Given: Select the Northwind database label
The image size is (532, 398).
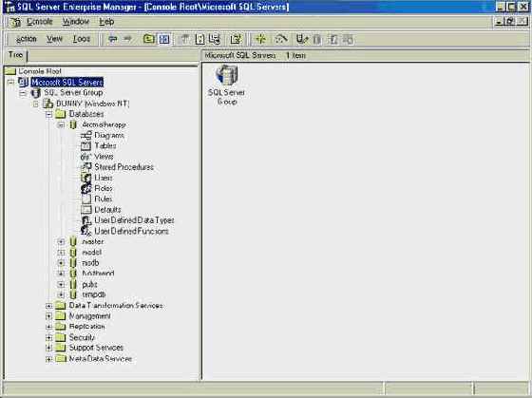Looking at the screenshot, I should 98,274.
